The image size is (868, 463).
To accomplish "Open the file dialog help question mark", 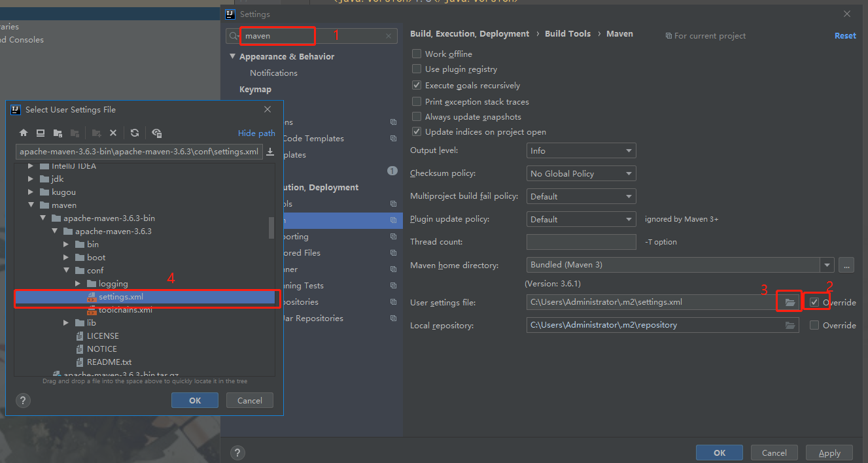I will (x=23, y=400).
